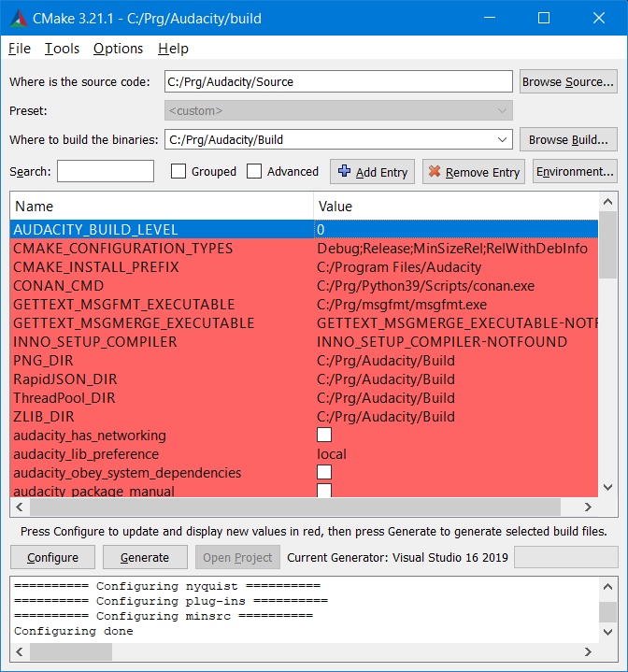The image size is (628, 672).
Task: Toggle the Grouped checkbox
Action: coord(178,171)
